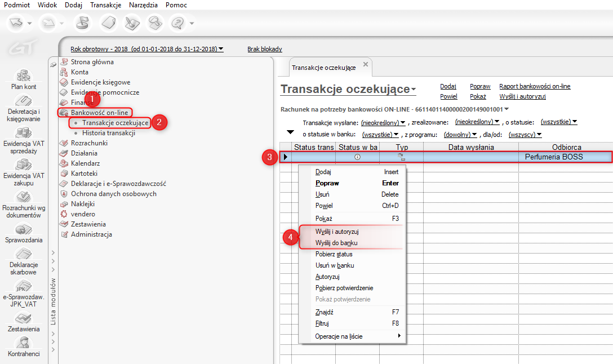Click the back arrow toolbar icon

click(16, 23)
